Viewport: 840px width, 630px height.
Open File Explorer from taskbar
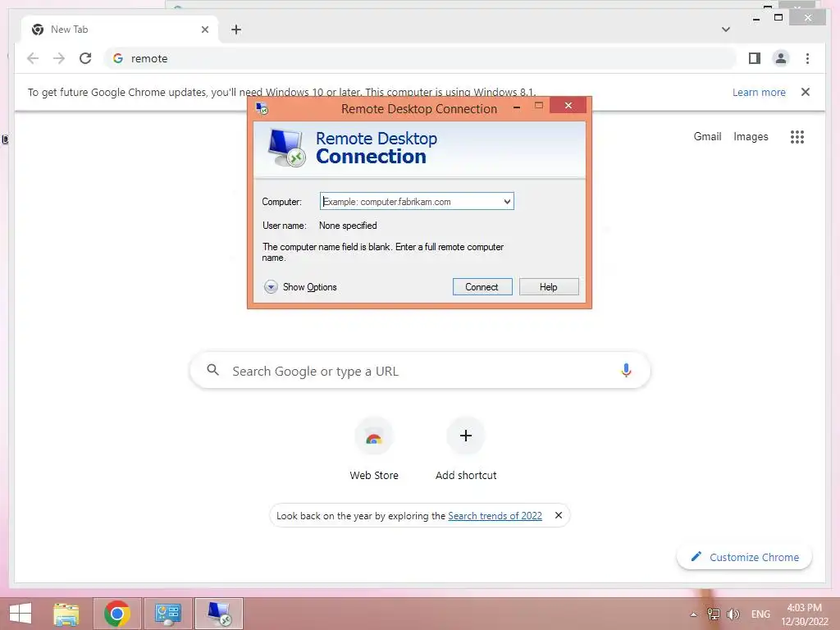coord(66,614)
